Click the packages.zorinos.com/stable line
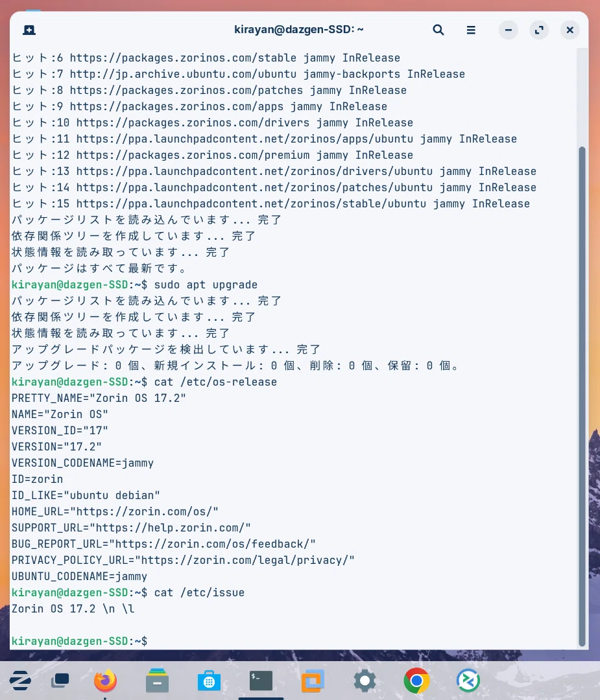Viewport: 600px width, 700px height. [x=206, y=58]
